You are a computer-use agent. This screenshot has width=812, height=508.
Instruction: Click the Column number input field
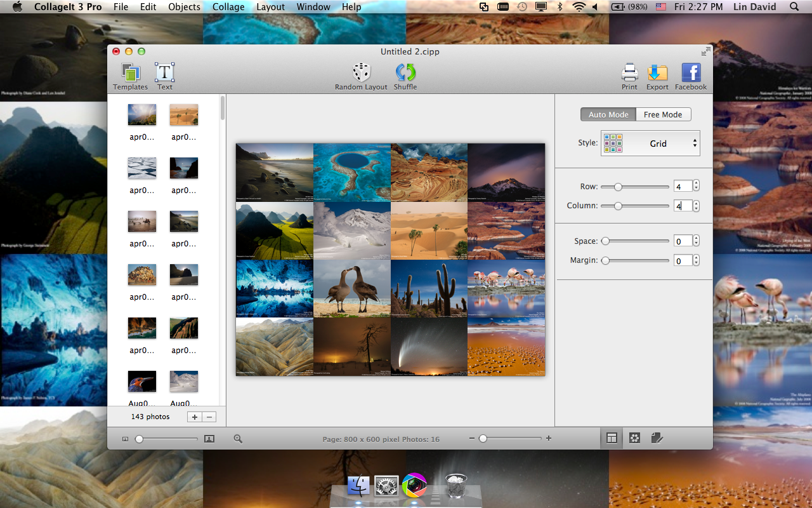683,206
